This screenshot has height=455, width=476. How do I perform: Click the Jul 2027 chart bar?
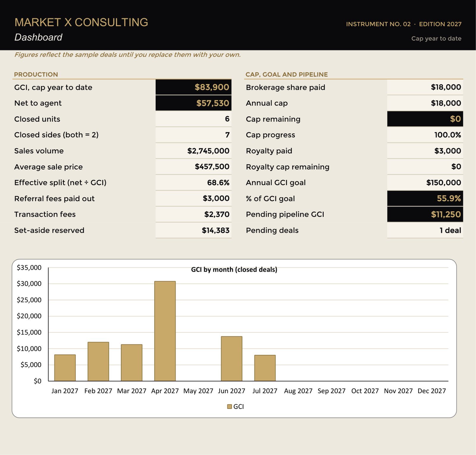coord(265,368)
